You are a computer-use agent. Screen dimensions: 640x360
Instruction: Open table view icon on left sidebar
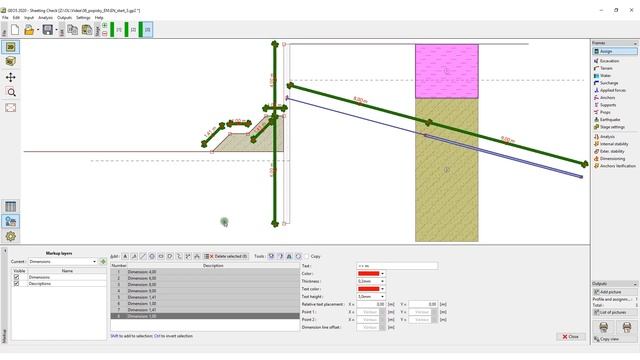tap(11, 207)
